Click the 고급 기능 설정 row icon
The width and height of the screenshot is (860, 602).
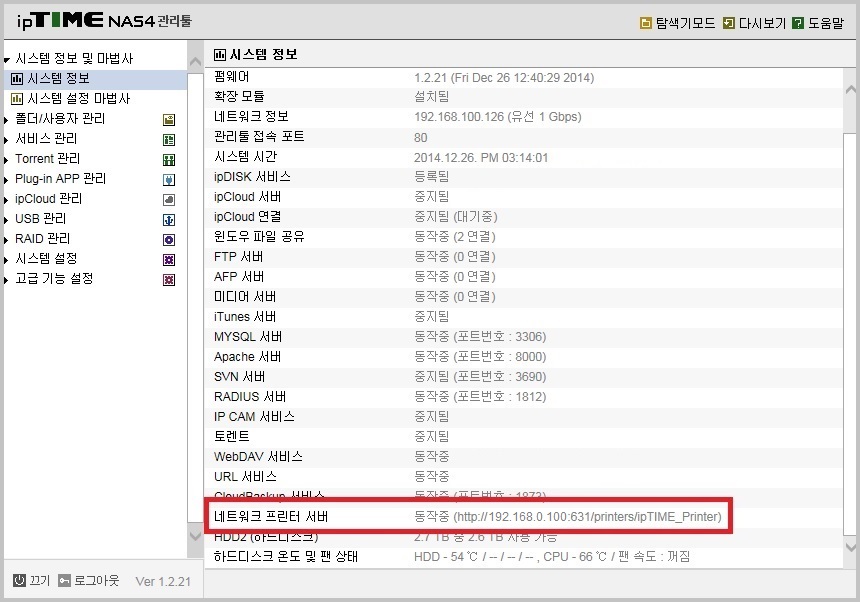pos(169,280)
